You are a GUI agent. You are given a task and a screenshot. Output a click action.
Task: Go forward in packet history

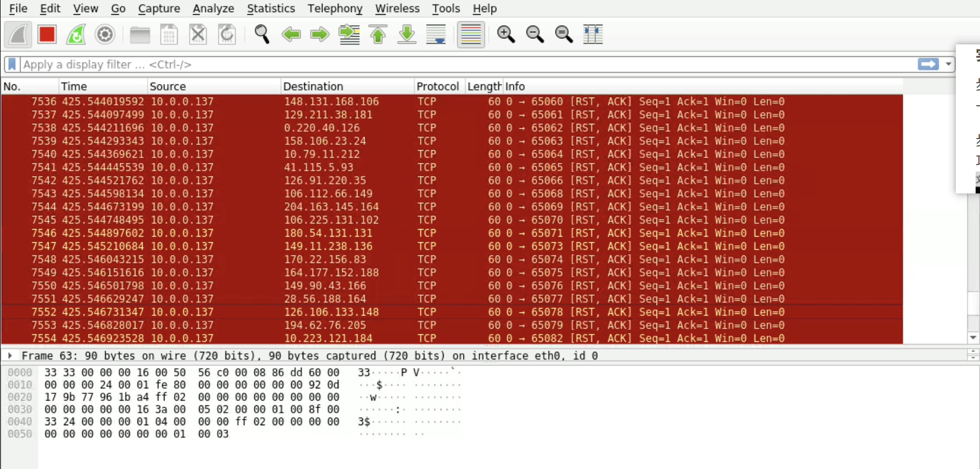tap(320, 35)
